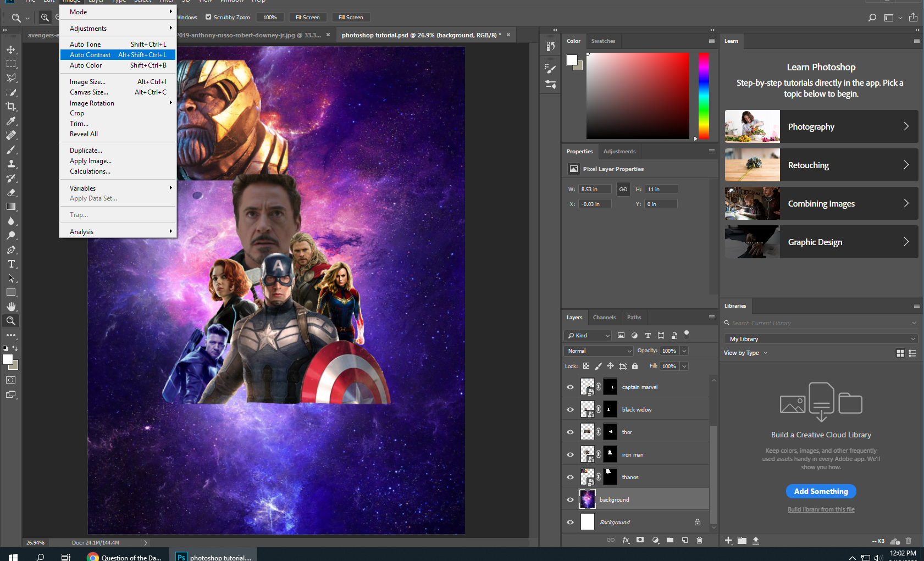
Task: Open the Fill dropdown arrow
Action: pyautogui.click(x=684, y=366)
